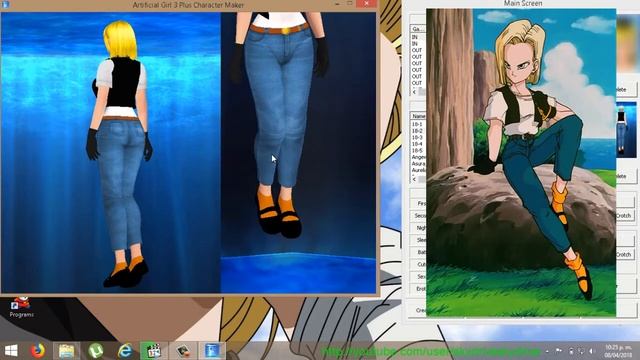
Task: Minimize the Character Maker window
Action: pos(337,4)
